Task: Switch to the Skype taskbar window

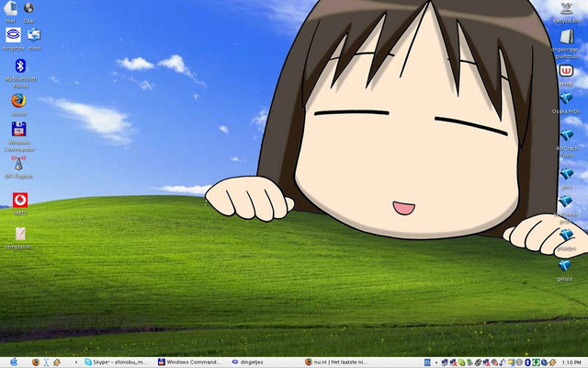Action: point(116,362)
